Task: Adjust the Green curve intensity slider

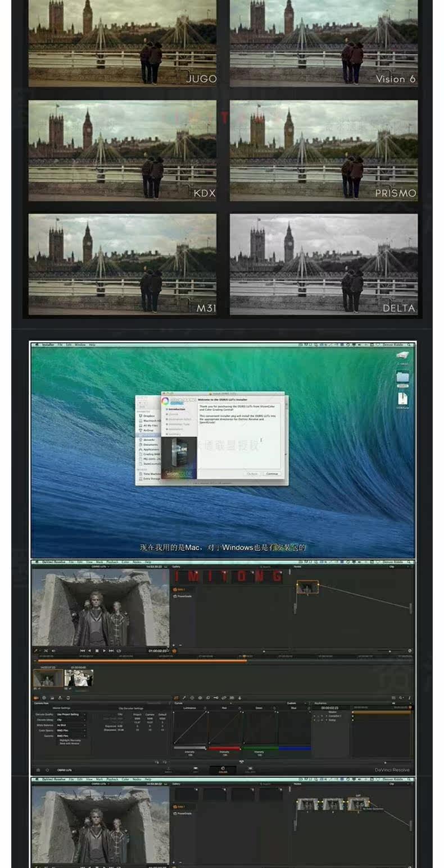Action: pyautogui.click(x=259, y=748)
